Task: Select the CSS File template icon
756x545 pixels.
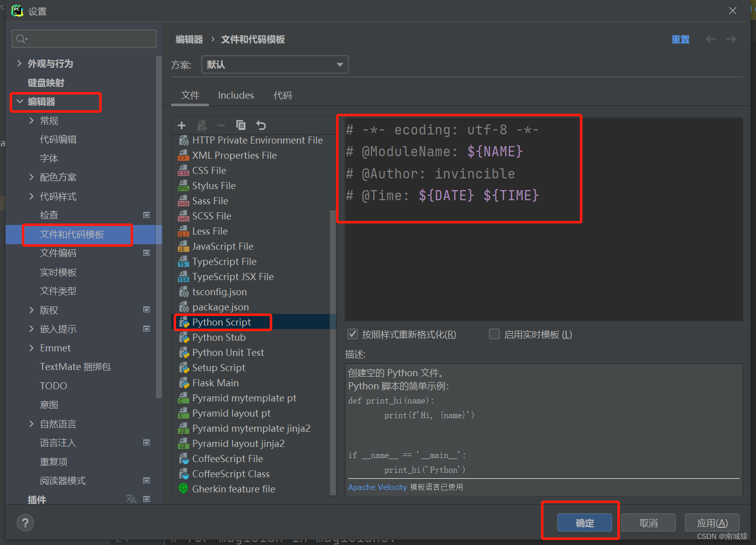Action: coord(184,171)
